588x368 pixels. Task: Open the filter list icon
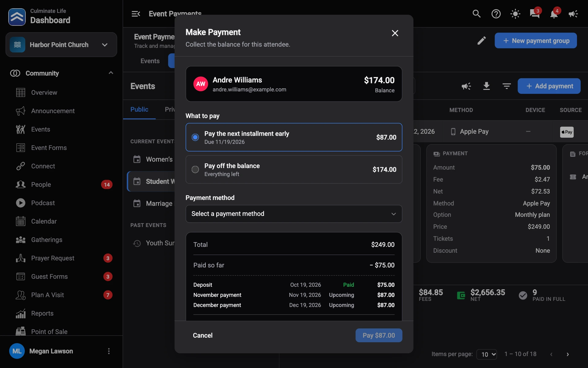pos(507,86)
